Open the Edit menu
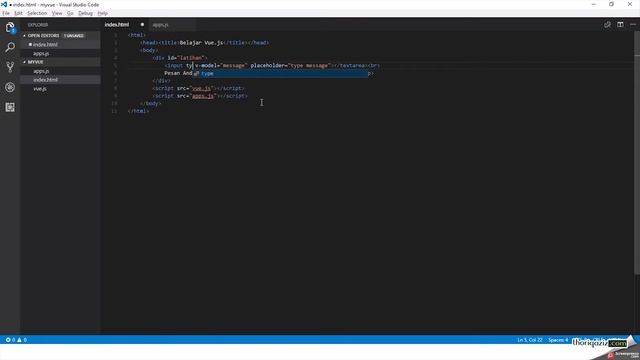Image resolution: width=640 pixels, height=360 pixels. pos(18,13)
